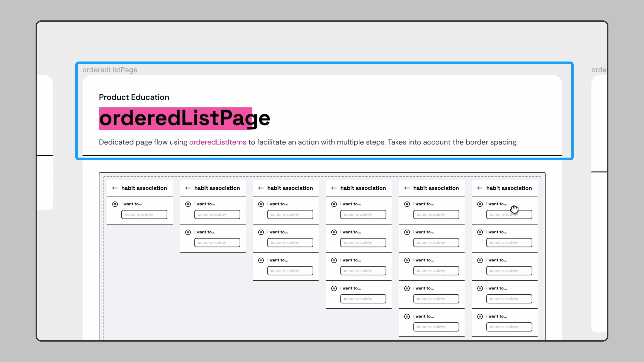
Task: Remove second item in third habit column
Action: click(261, 232)
